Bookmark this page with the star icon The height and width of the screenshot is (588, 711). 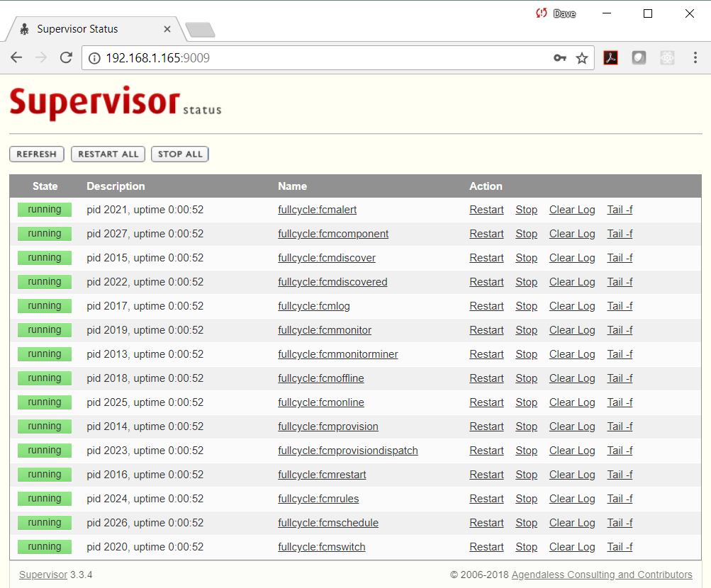point(582,58)
